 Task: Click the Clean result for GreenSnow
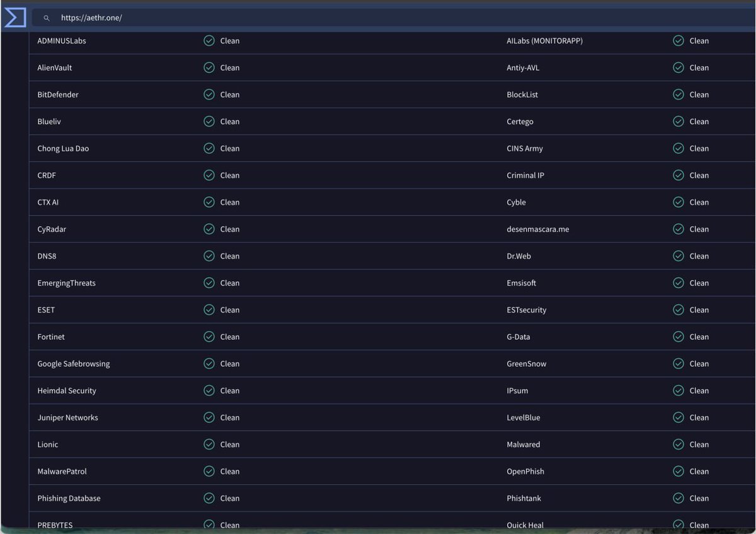[x=699, y=364]
